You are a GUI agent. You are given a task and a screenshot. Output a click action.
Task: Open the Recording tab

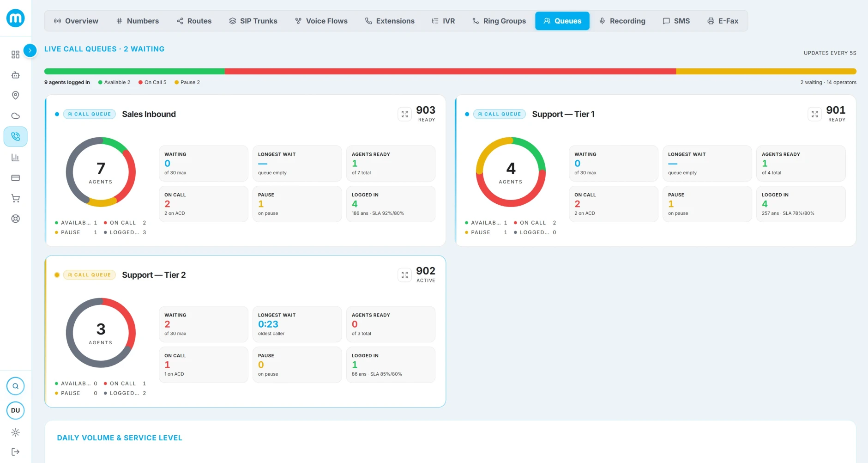622,21
